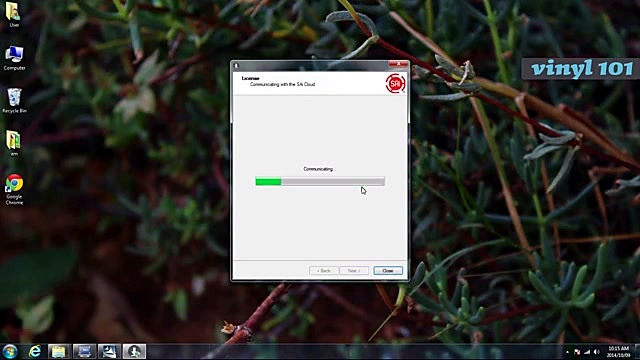Open the taskbar clock showing 10:15 AM
Viewport: 640px width, 360px height.
618,352
